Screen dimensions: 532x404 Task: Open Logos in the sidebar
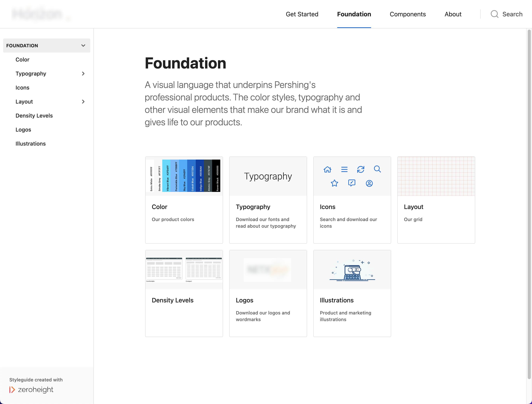point(23,130)
